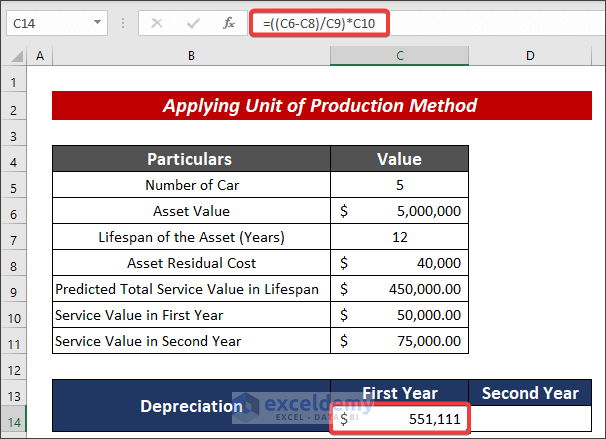
Task: Select column A header
Action: [x=40, y=56]
